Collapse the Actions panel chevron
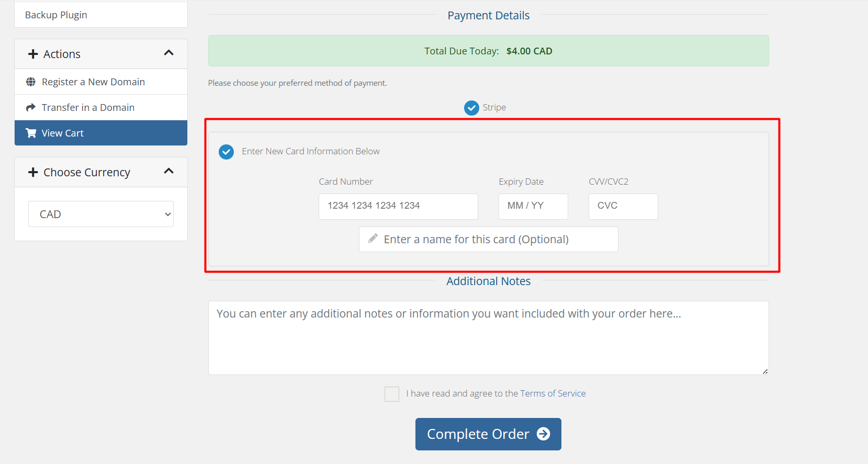The image size is (868, 464). pos(168,53)
